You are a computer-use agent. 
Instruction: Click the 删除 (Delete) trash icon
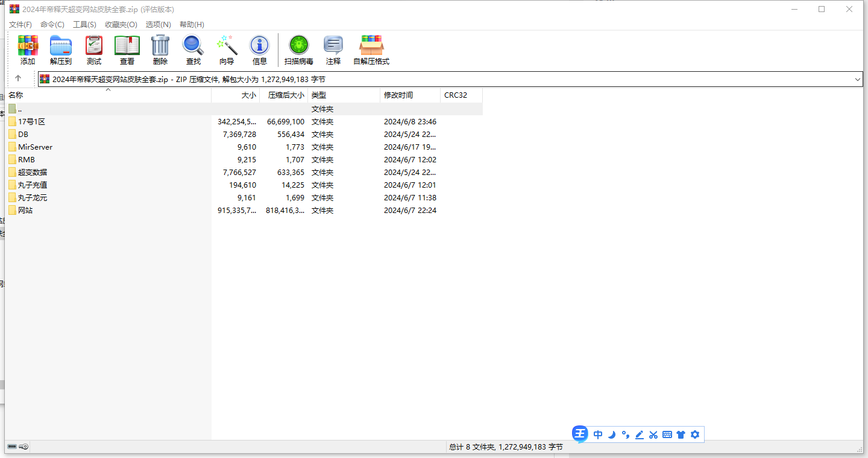pos(160,49)
